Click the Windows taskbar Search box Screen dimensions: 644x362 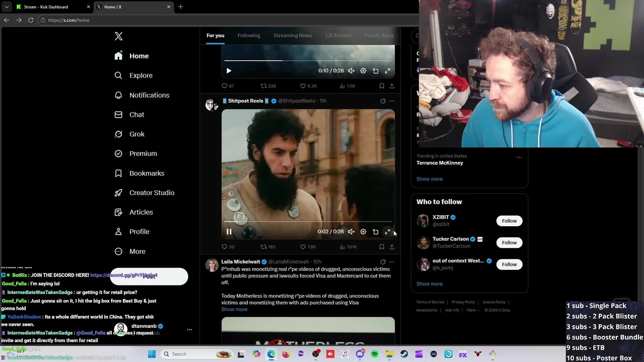coord(196,354)
